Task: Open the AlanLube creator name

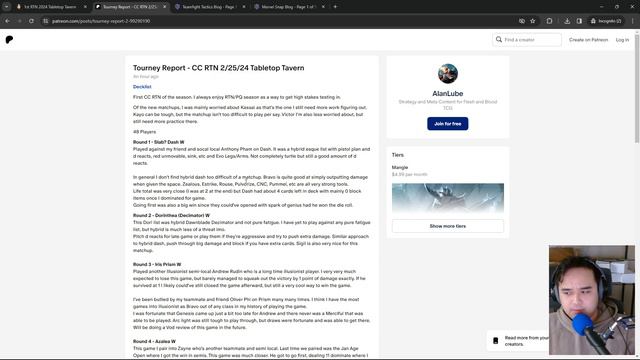Action: (448, 93)
